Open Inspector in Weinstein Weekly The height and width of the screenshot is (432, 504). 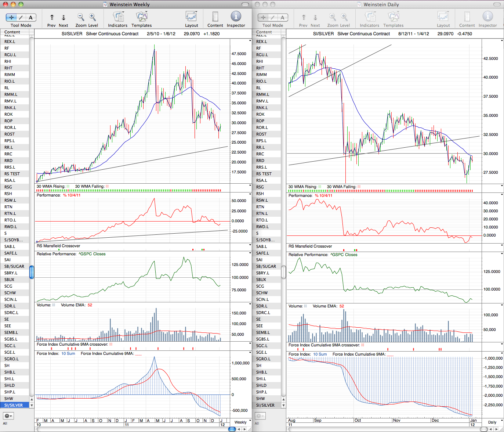click(x=236, y=19)
